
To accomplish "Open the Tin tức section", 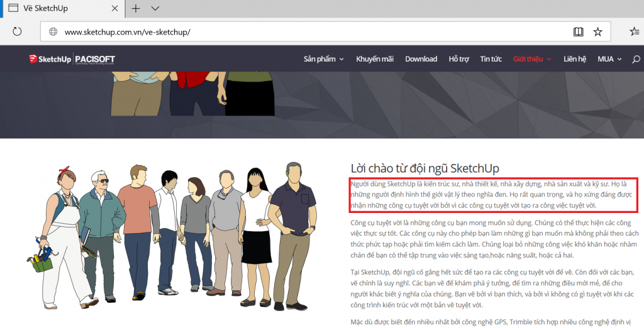I will 491,59.
